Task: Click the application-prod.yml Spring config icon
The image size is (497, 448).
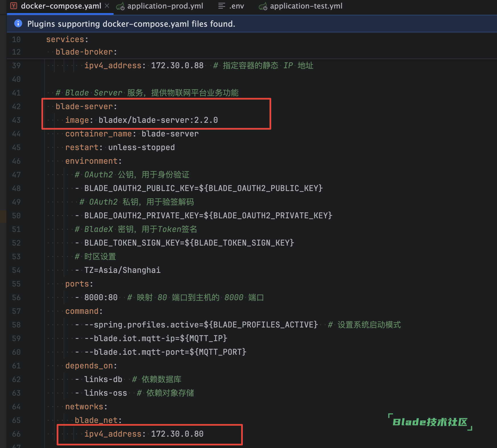Action: 120,6
